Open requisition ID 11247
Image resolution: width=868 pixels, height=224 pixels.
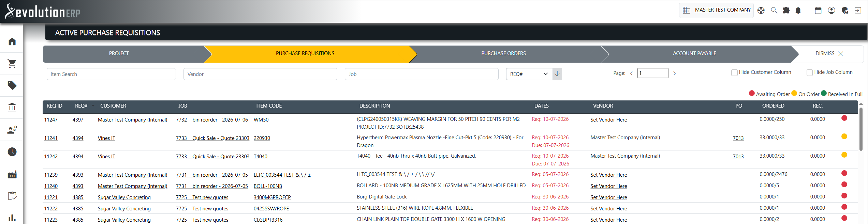tap(51, 120)
